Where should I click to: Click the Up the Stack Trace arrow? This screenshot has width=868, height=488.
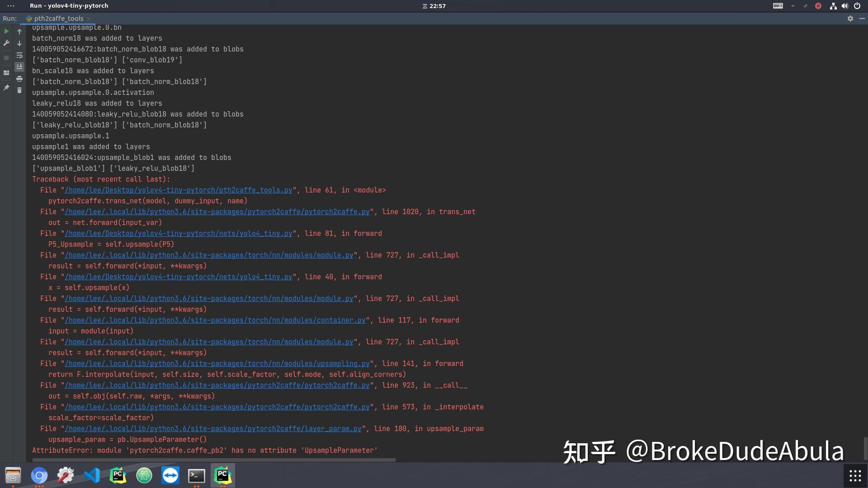19,32
